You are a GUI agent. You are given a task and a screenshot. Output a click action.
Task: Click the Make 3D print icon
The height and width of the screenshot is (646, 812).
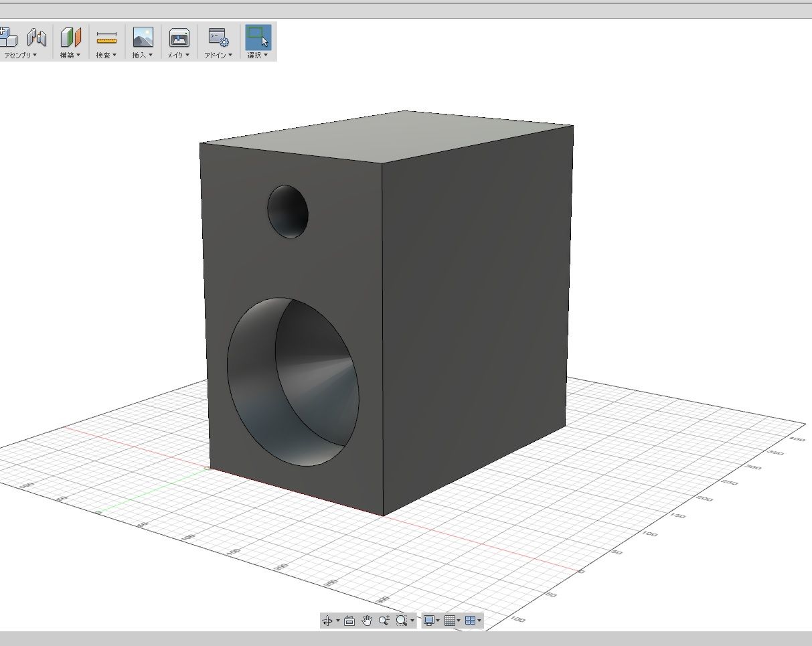click(x=179, y=37)
